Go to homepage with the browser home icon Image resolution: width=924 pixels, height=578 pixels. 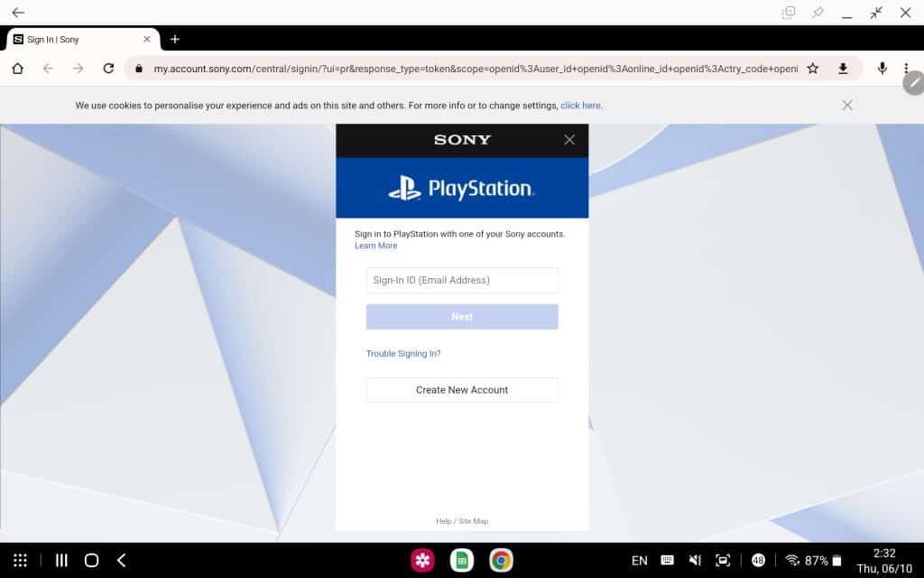(x=18, y=69)
